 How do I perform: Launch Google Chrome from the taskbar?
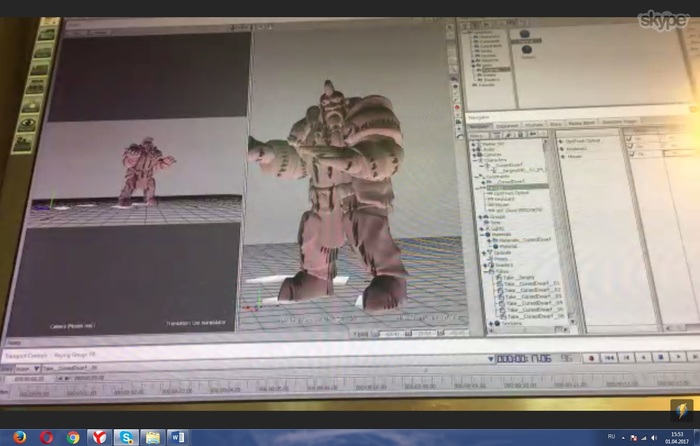73,438
